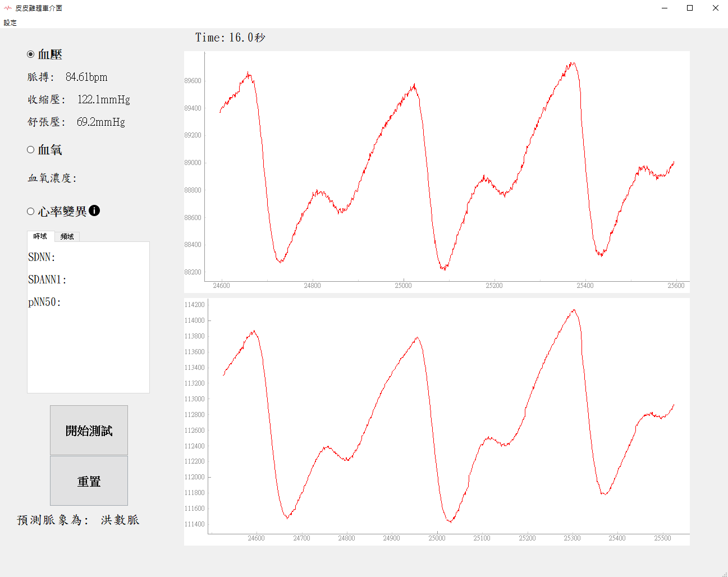Click the resize grip in the window corner

724,573
